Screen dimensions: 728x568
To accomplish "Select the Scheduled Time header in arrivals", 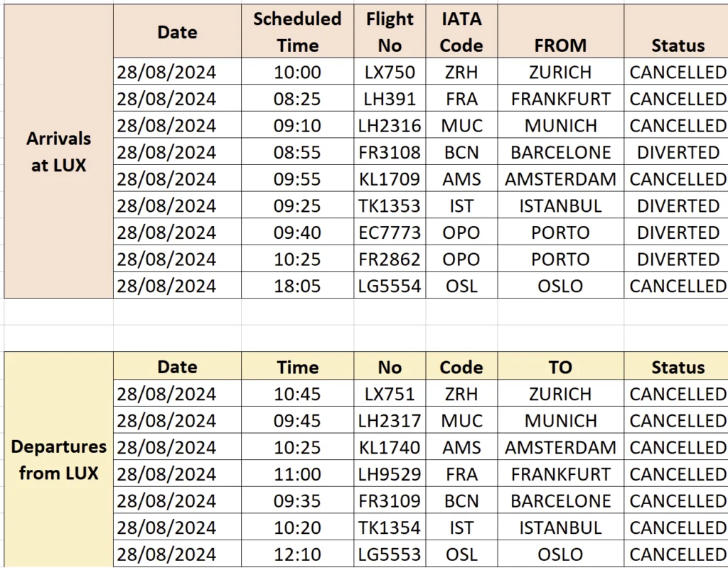I will (x=297, y=32).
